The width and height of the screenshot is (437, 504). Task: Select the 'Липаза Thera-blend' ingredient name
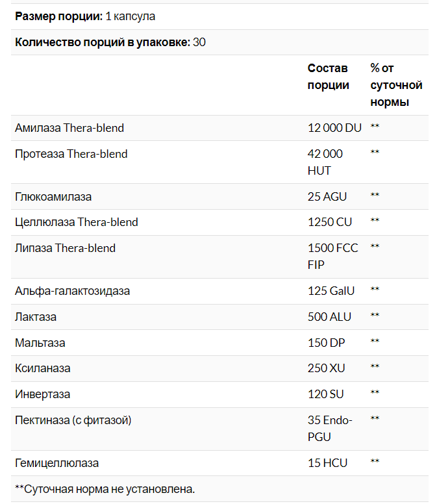(x=66, y=248)
